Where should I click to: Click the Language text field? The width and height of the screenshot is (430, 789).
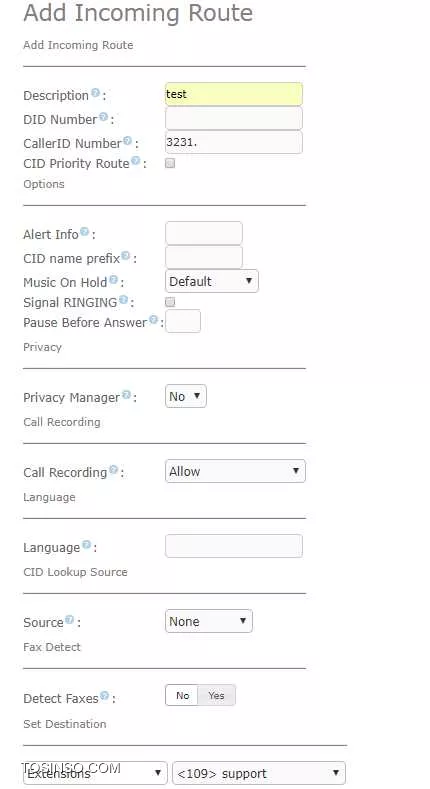pyautogui.click(x=234, y=546)
